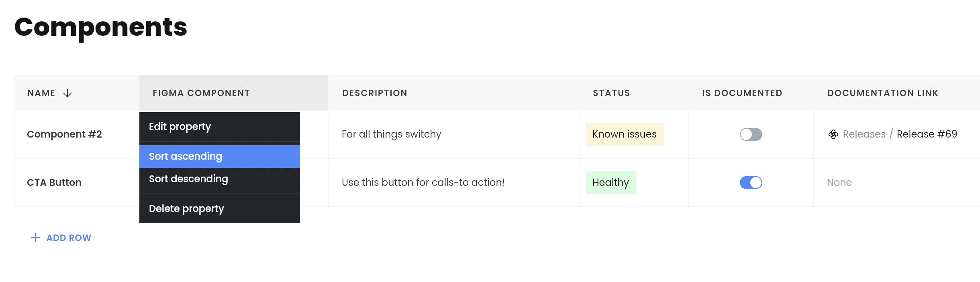The width and height of the screenshot is (980, 282).
Task: Open the Status column header
Action: [x=611, y=93]
